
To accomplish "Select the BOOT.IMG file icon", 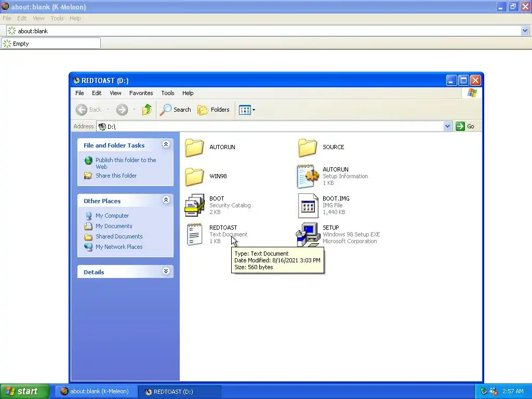I will click(x=308, y=206).
